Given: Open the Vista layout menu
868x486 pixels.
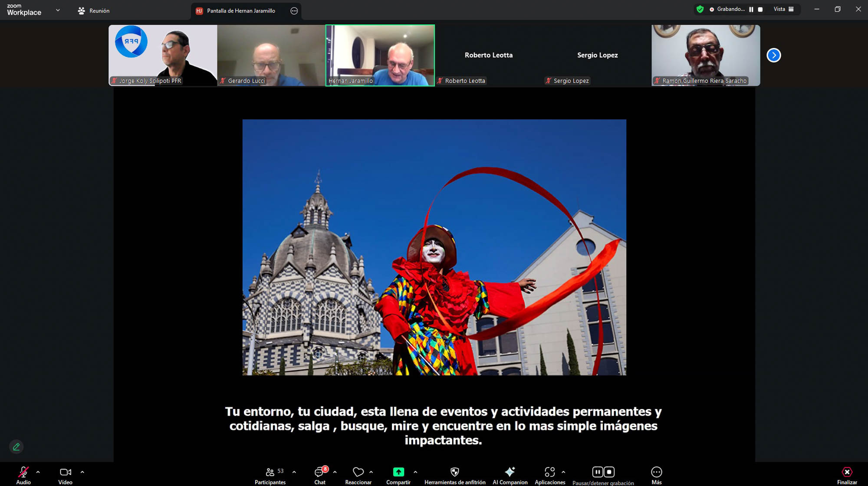Looking at the screenshot, I should tap(783, 9).
